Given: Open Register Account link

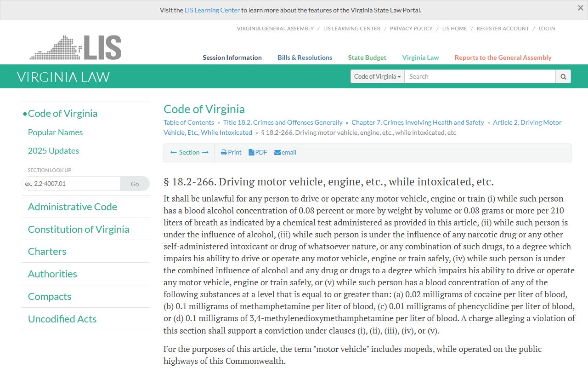Looking at the screenshot, I should (503, 29).
